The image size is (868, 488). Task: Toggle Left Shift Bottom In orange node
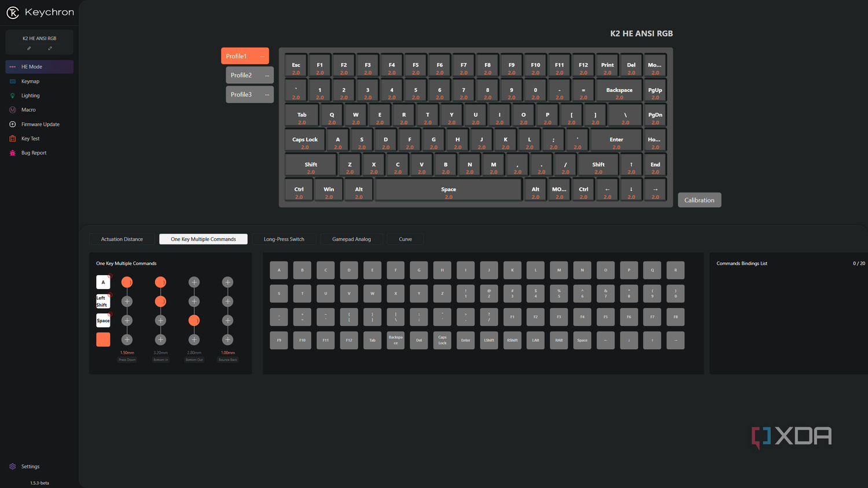pos(161,301)
